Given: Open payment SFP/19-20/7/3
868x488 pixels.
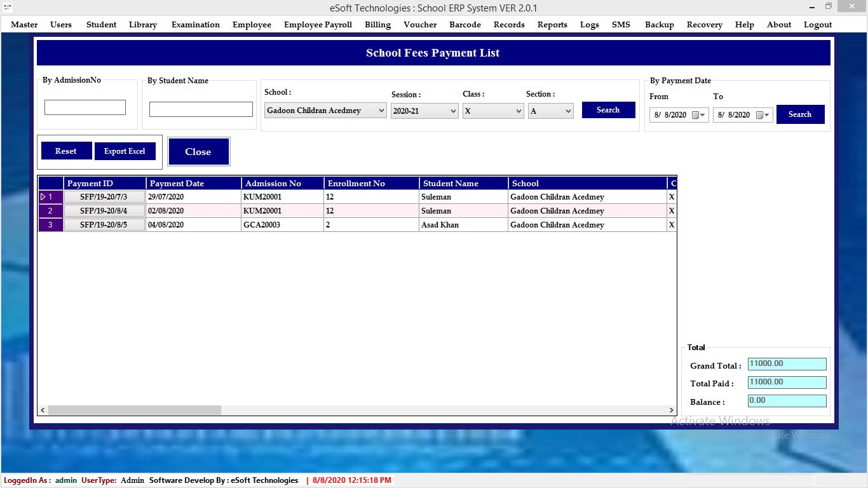Looking at the screenshot, I should pos(104,197).
